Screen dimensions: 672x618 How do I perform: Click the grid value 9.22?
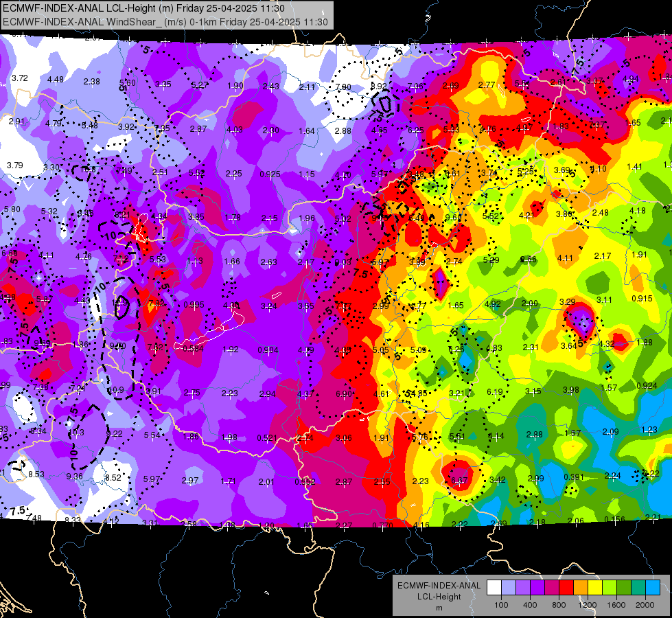click(x=115, y=433)
